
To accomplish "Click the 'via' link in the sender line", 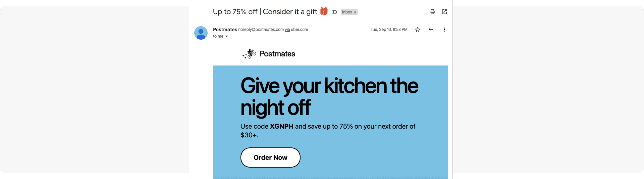I will [x=287, y=30].
